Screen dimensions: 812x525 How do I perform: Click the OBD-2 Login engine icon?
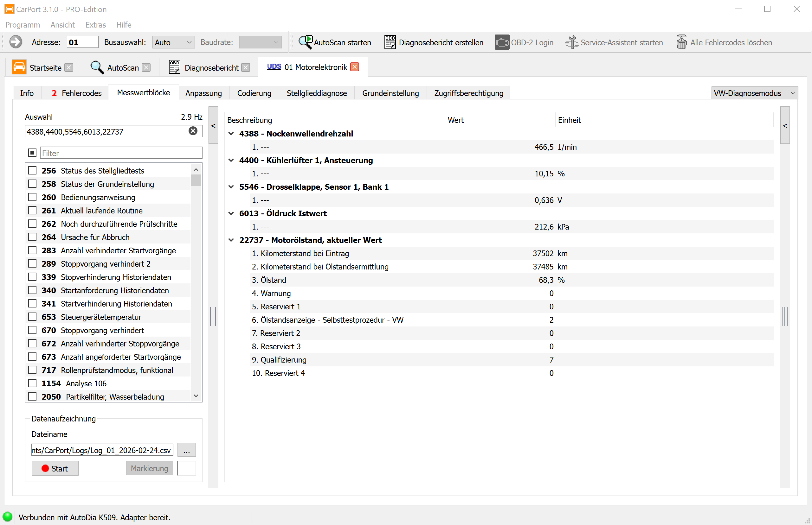coord(502,42)
